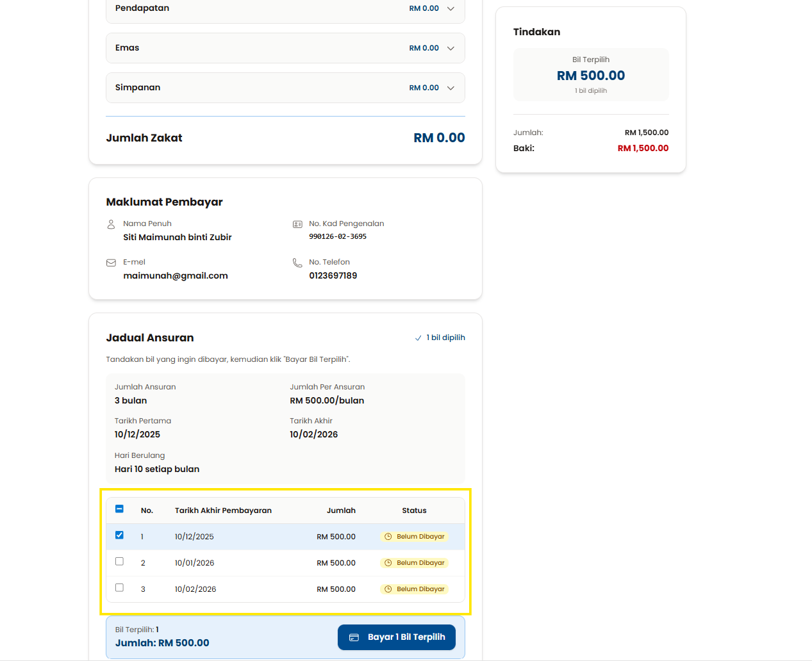Toggle the select-all checkbox in table header
This screenshot has height=661, width=812.
(x=119, y=509)
